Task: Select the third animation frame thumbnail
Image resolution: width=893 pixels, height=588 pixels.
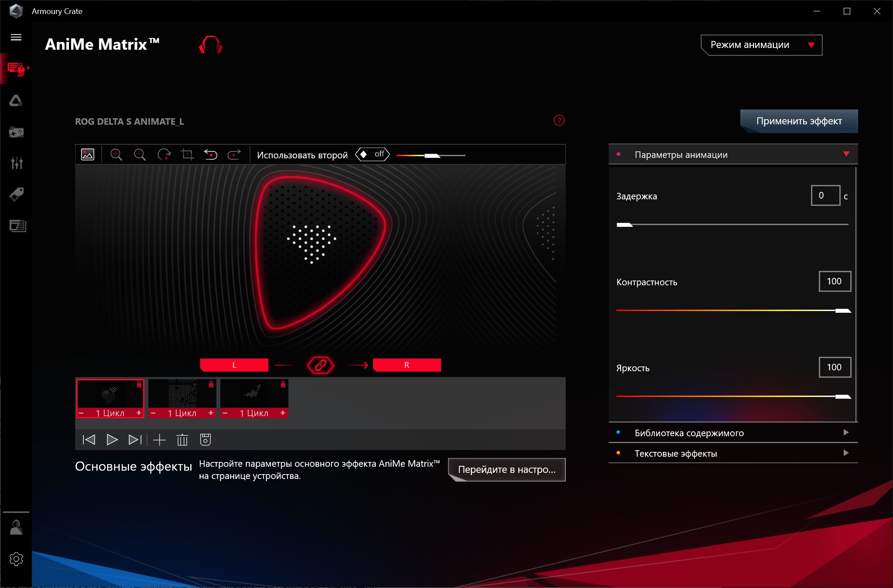Action: pyautogui.click(x=254, y=394)
